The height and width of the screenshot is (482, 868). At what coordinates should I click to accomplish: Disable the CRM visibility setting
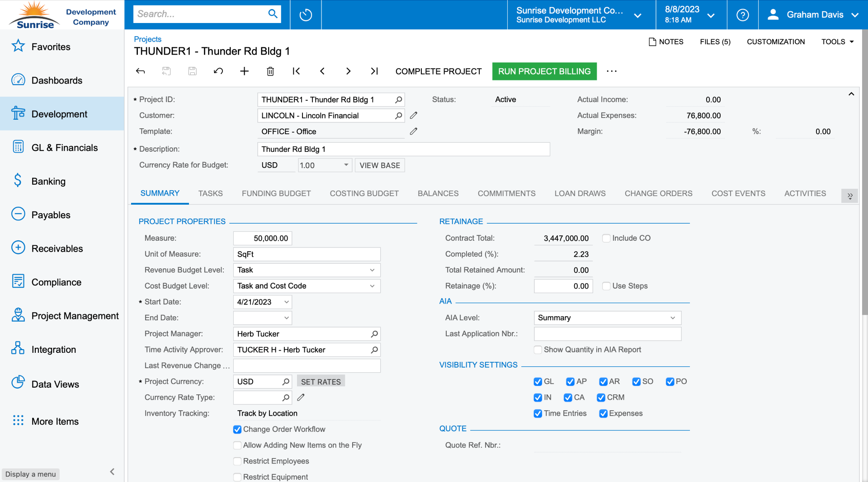(601, 398)
